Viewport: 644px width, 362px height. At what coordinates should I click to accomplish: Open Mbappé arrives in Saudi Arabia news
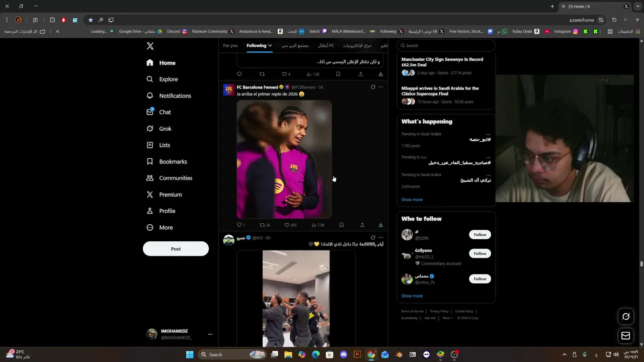pos(440,90)
